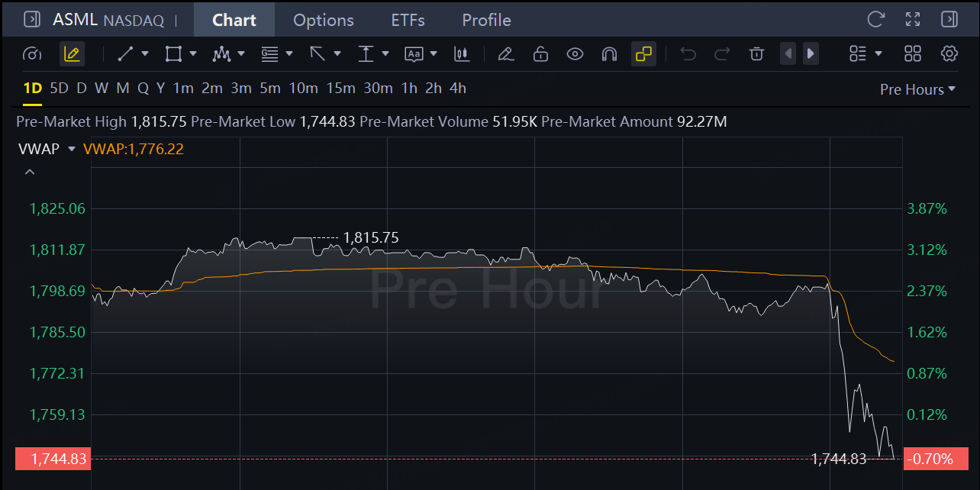Select the Fibonacci levels tool
Image resolution: width=980 pixels, height=490 pixels.
click(x=269, y=53)
